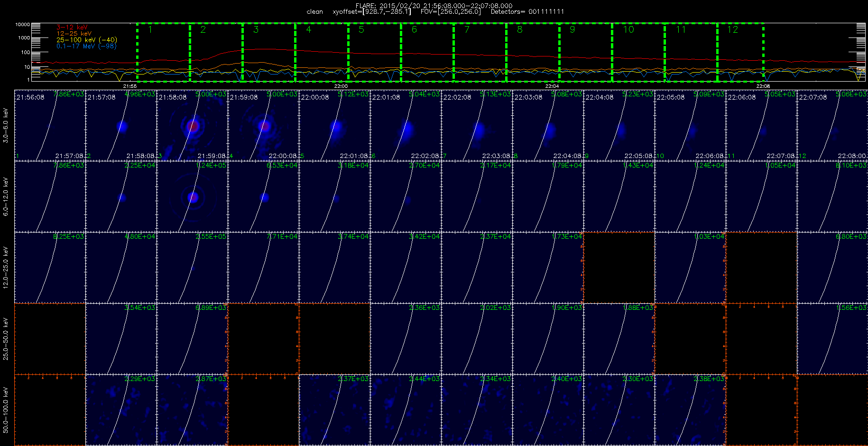Click the '3.0-6.0 keV' row label
This screenshot has width=868, height=446.
click(6, 126)
